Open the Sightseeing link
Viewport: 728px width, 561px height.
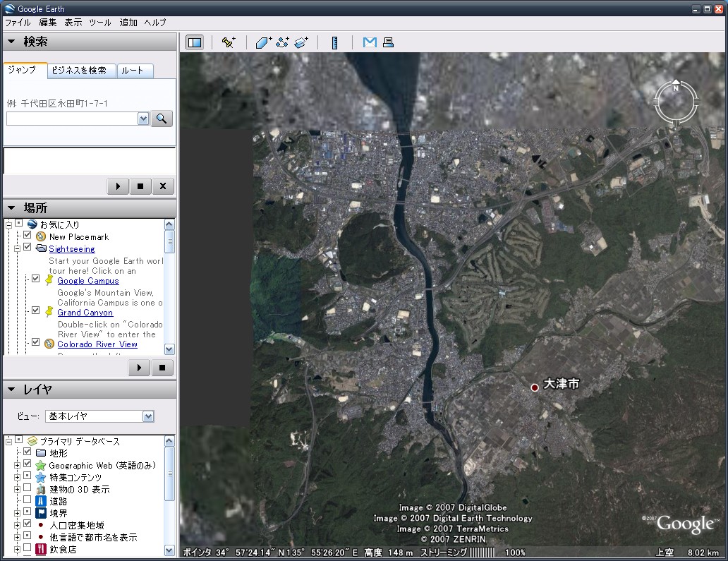[72, 249]
